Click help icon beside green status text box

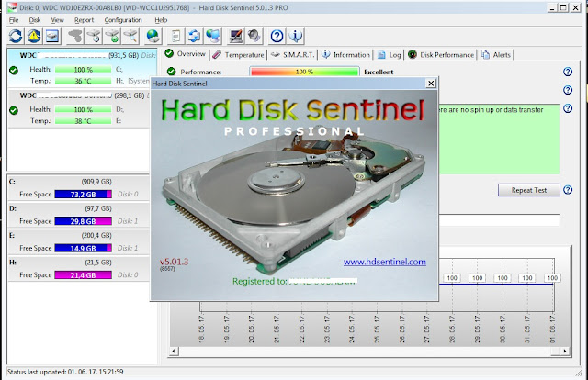point(568,108)
